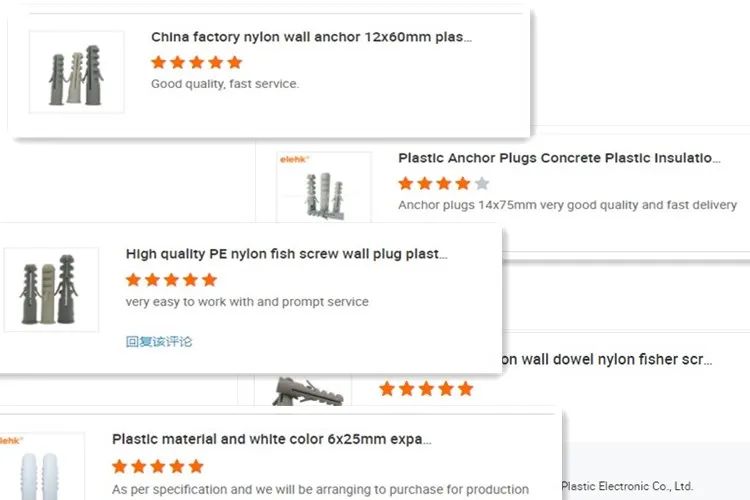This screenshot has height=500, width=750.
Task: Click the 'Good quality, fast service.' review text
Action: (224, 84)
